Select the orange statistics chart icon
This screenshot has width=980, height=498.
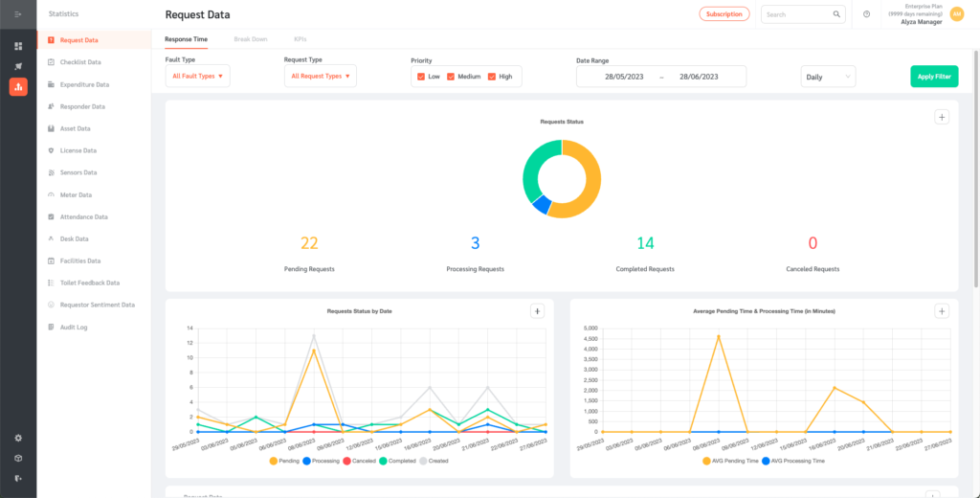18,87
